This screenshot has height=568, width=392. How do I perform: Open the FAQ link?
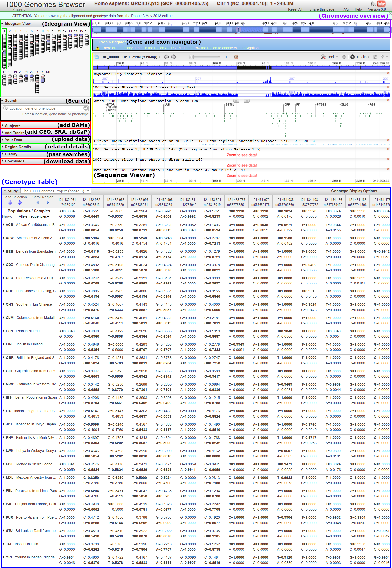point(345,9)
